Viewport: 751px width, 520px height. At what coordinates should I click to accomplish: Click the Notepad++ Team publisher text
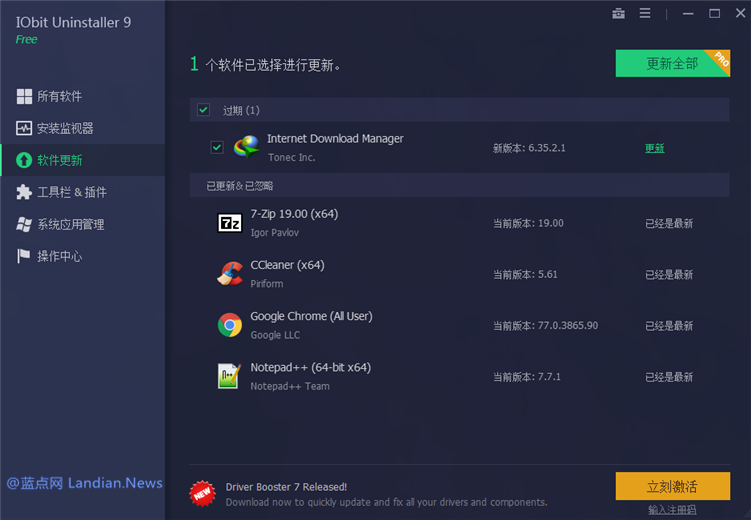click(x=290, y=386)
